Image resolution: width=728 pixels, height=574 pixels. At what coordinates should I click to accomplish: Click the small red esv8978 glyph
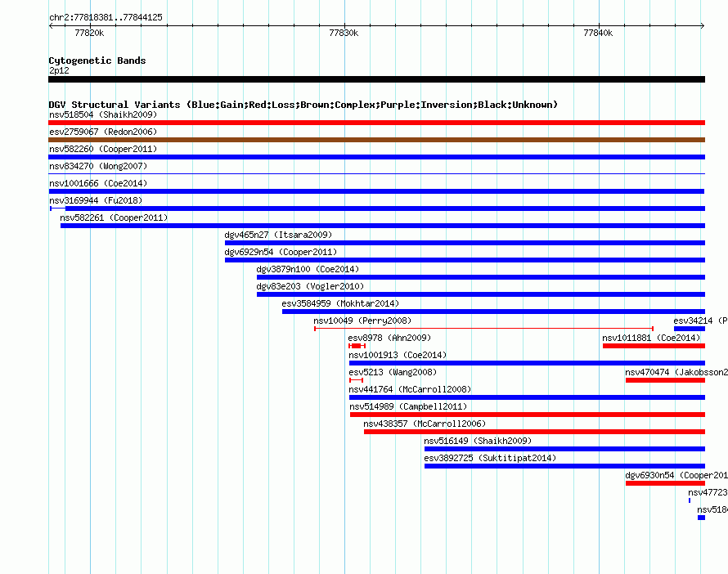coord(357,346)
